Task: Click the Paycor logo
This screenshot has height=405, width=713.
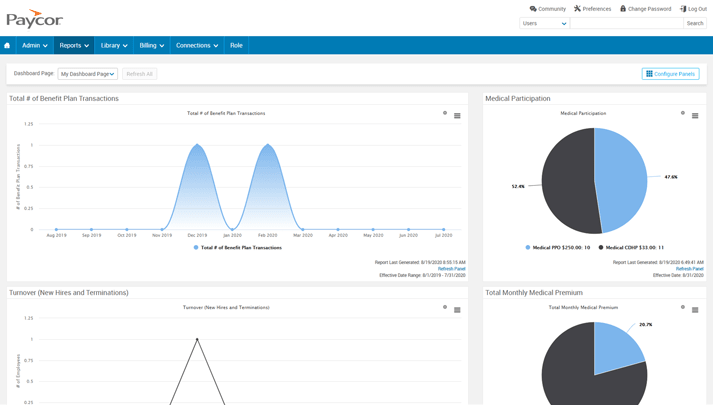Action: pos(35,19)
